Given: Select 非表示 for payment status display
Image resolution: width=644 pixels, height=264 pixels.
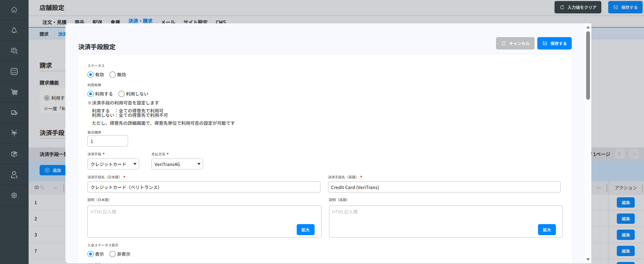Looking at the screenshot, I should 113,254.
